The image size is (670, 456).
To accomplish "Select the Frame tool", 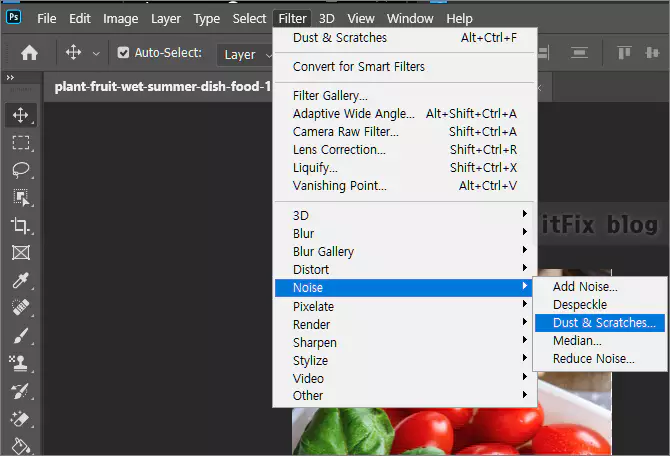I will click(21, 253).
